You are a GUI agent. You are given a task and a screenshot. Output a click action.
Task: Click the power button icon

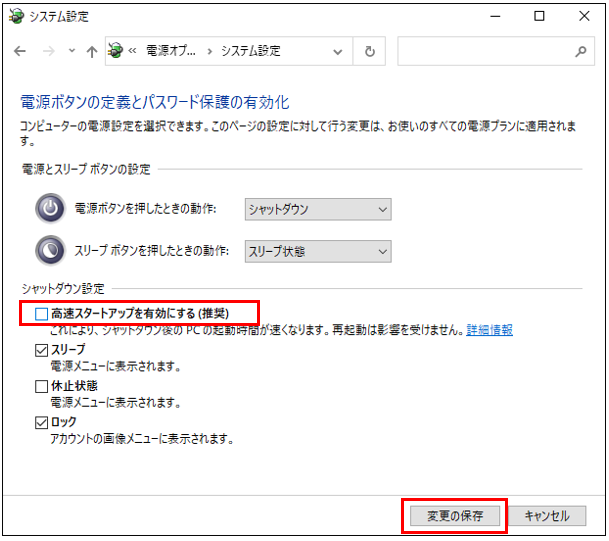pyautogui.click(x=49, y=209)
